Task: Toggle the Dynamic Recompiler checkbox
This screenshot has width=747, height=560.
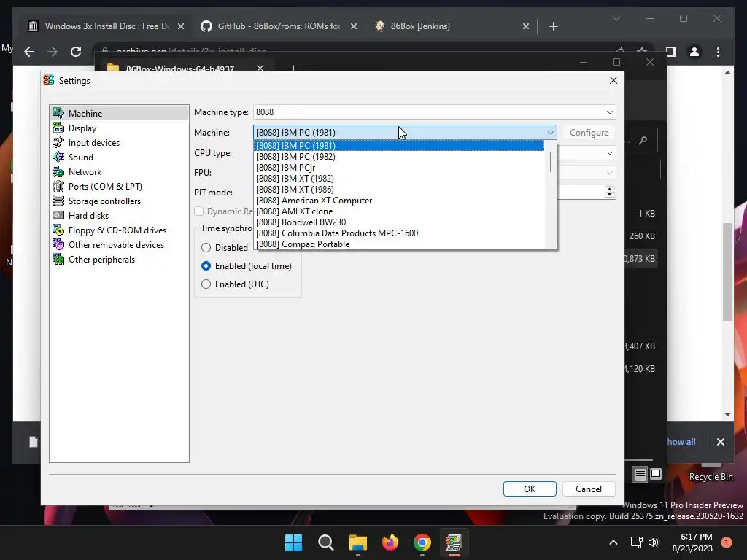Action: (199, 211)
